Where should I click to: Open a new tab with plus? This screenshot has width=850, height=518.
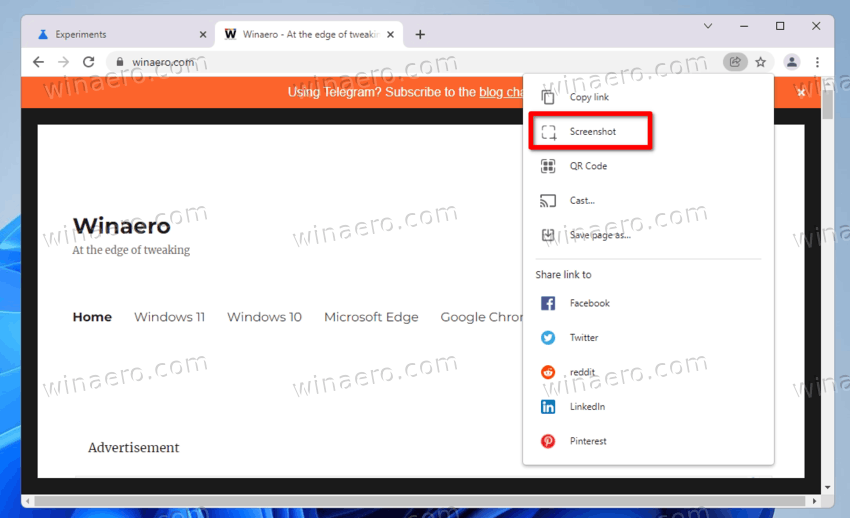(x=420, y=35)
